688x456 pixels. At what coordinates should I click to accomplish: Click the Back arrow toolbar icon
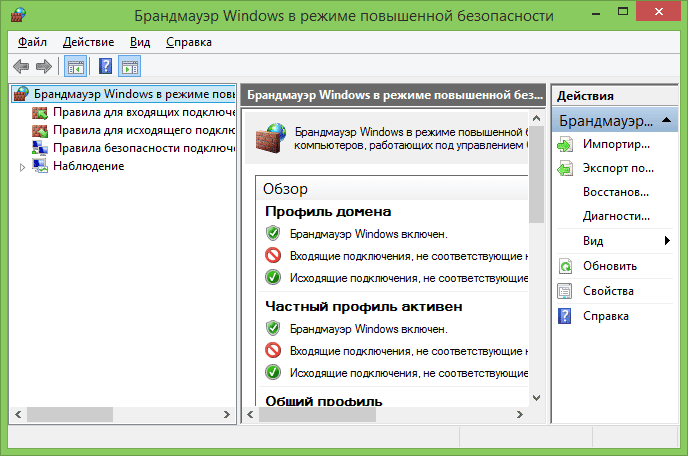[x=21, y=67]
